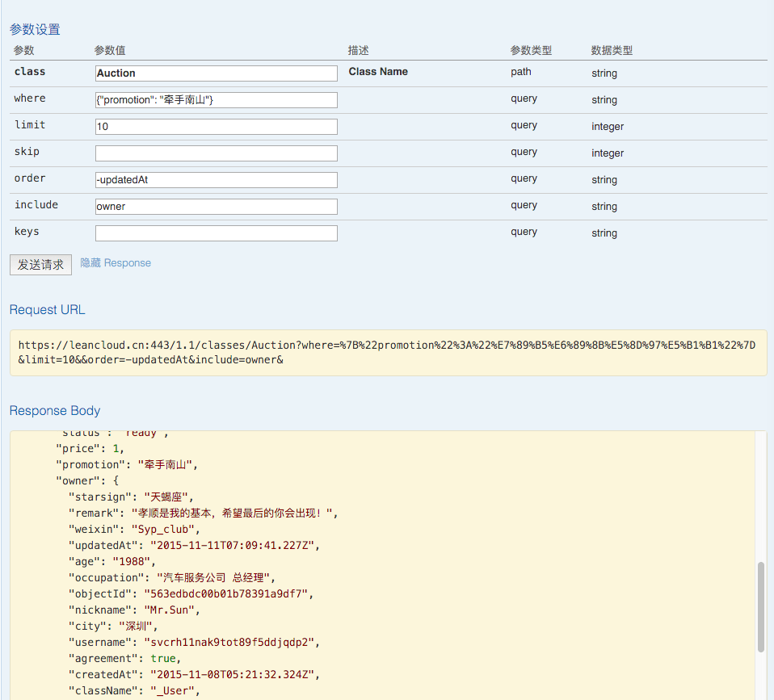
Task: Click the "owner": { line
Action: pos(87,481)
